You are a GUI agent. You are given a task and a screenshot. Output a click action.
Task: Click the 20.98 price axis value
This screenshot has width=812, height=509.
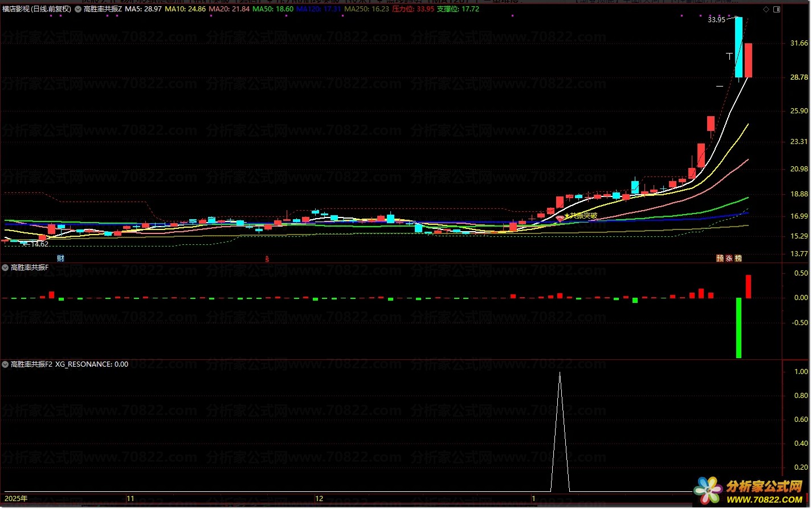pyautogui.click(x=800, y=169)
